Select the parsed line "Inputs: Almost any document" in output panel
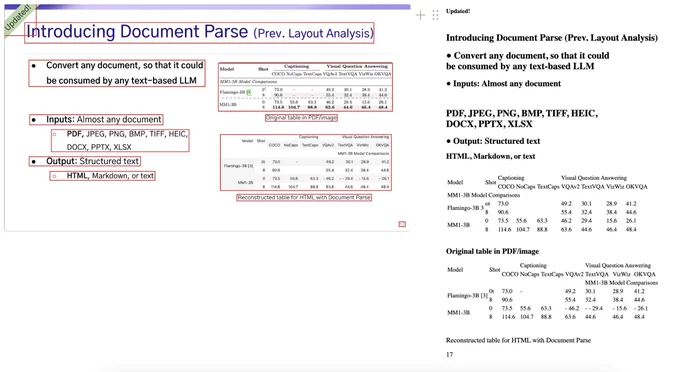This screenshot has width=680, height=372. [503, 84]
